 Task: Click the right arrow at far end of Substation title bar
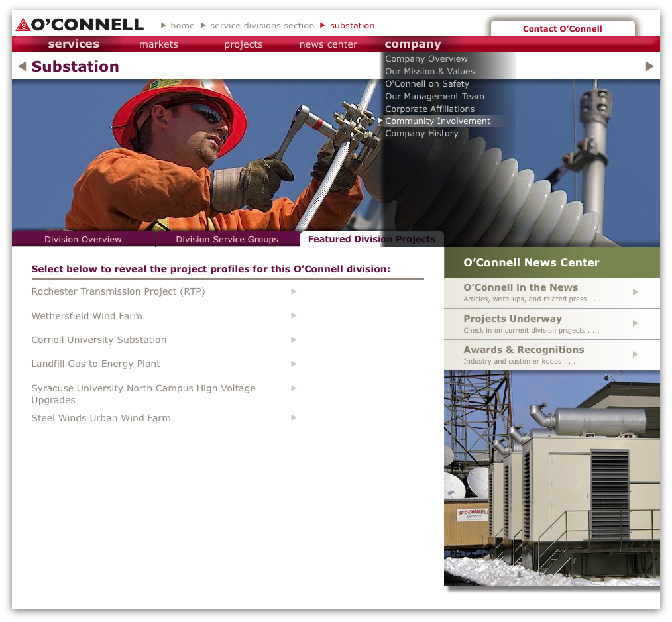649,66
